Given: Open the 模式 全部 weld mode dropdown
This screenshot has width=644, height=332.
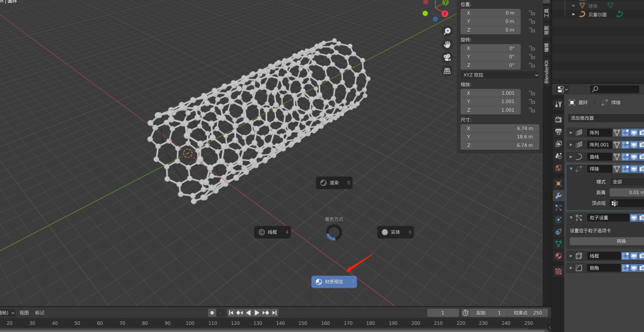Looking at the screenshot, I should point(627,182).
